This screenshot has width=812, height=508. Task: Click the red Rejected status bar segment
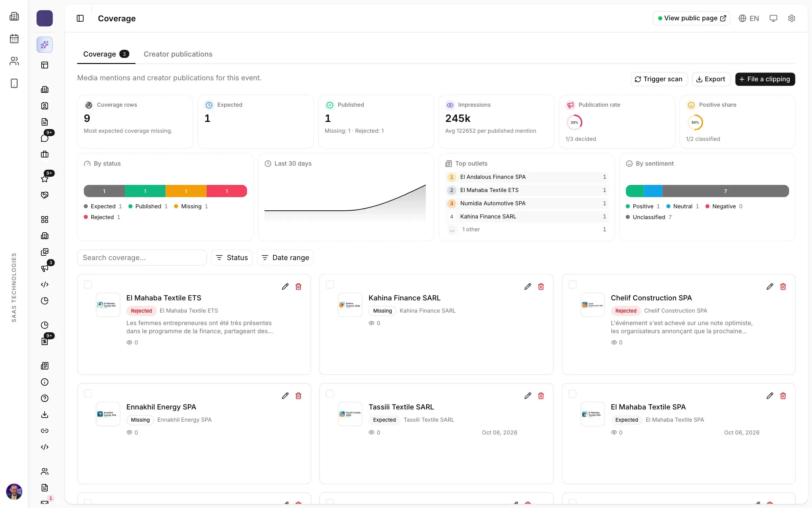227,191
